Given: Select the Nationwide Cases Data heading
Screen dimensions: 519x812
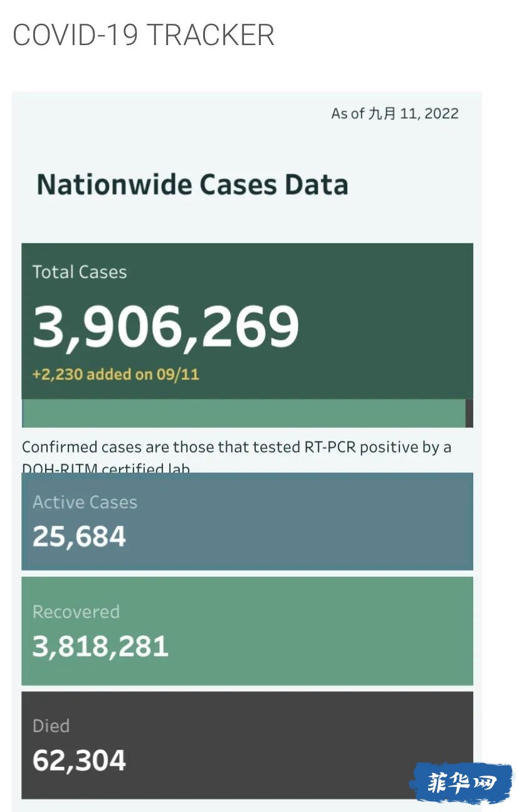Looking at the screenshot, I should [x=192, y=185].
